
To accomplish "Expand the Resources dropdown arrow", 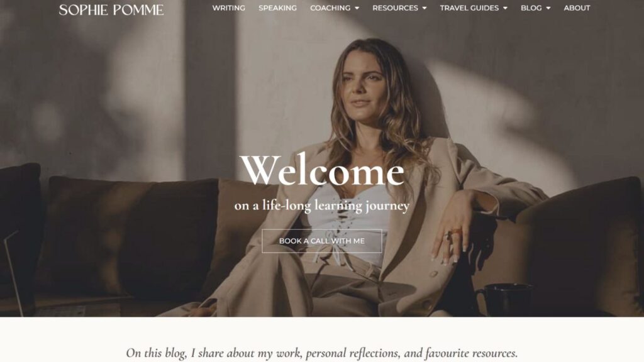I will 425,8.
